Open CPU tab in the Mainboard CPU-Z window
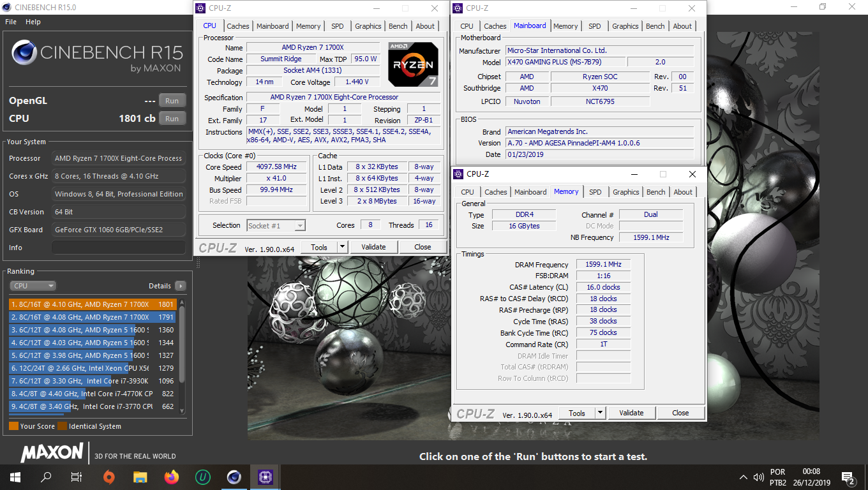This screenshot has height=490, width=868. 467,26
